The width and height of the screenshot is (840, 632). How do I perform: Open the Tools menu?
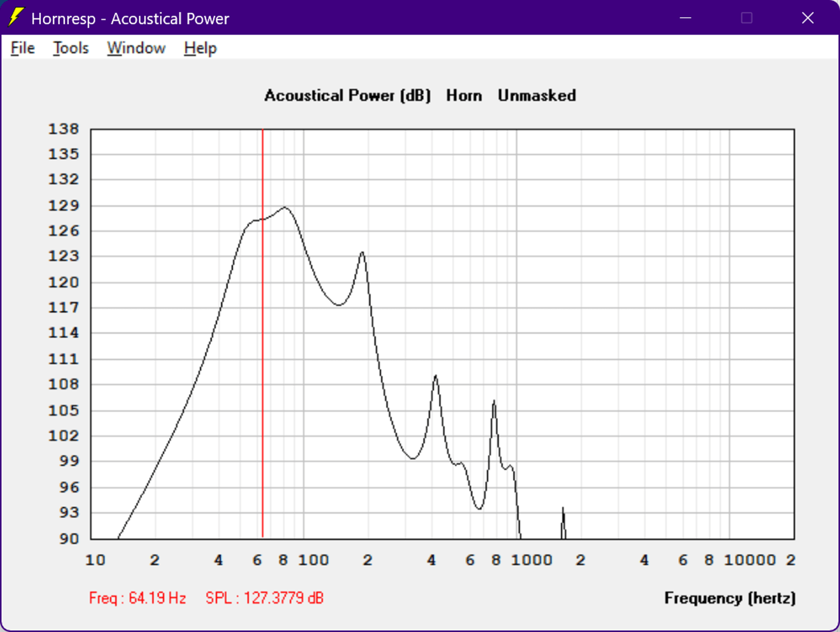coord(71,48)
